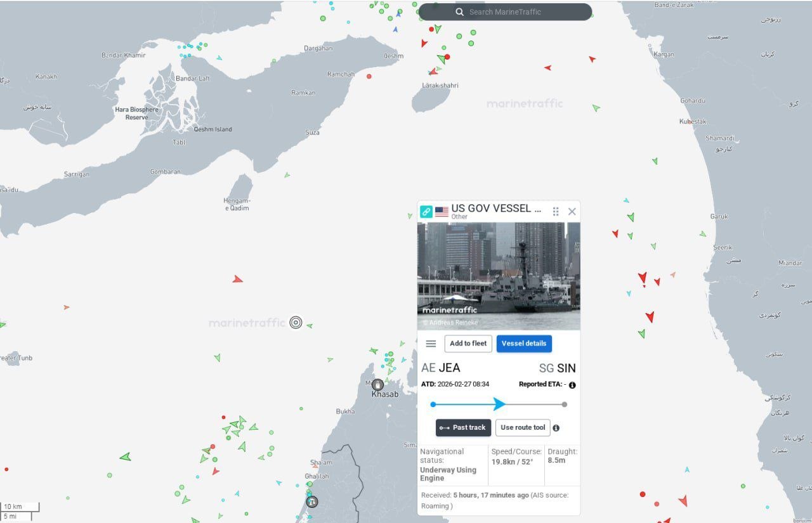The height and width of the screenshot is (523, 812).
Task: Select the Khasab port marker icon
Action: pyautogui.click(x=377, y=384)
